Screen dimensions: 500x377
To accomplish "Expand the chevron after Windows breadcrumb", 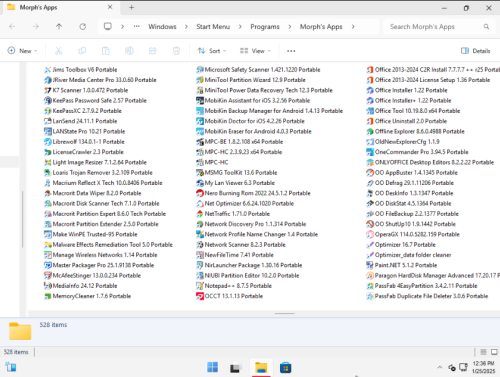I will click(x=186, y=27).
